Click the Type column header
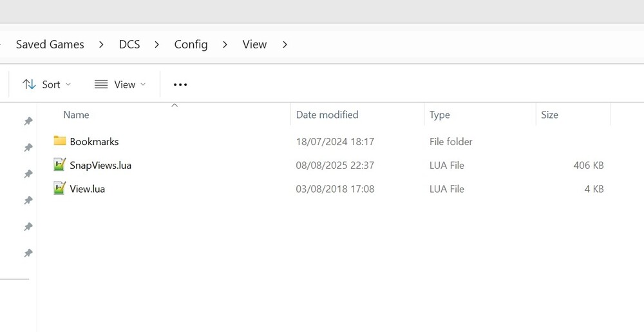The image size is (644, 332). click(x=439, y=115)
